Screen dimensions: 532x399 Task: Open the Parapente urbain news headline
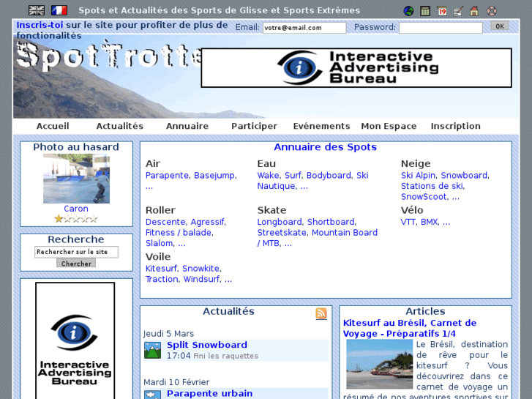[210, 394]
